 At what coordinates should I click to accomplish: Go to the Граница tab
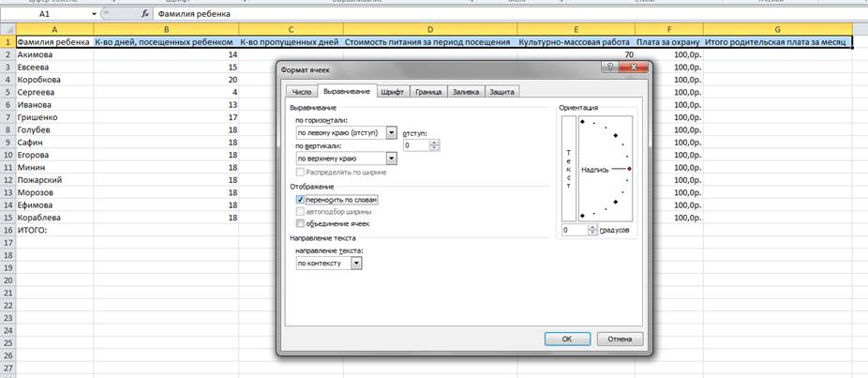point(429,93)
